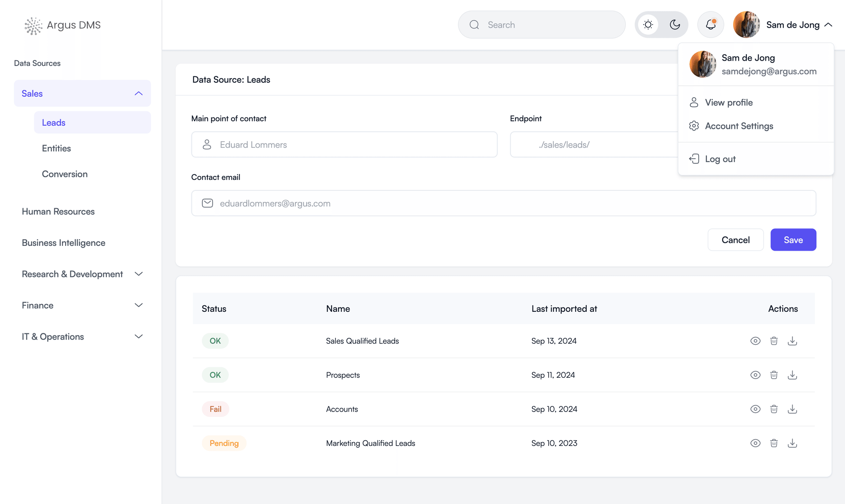The height and width of the screenshot is (504, 845).
Task: Open Account Settings from profile menu
Action: tap(739, 126)
